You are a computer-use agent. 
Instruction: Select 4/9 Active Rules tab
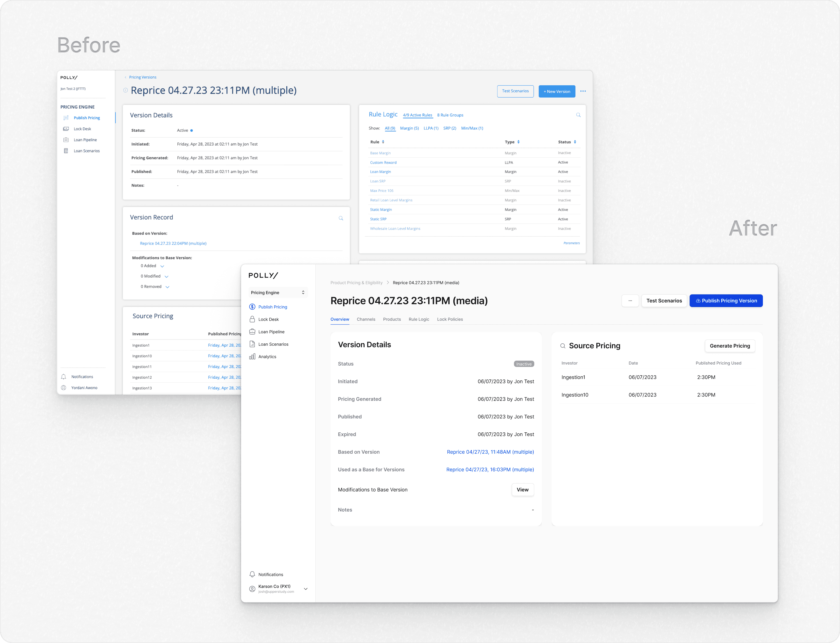click(417, 115)
